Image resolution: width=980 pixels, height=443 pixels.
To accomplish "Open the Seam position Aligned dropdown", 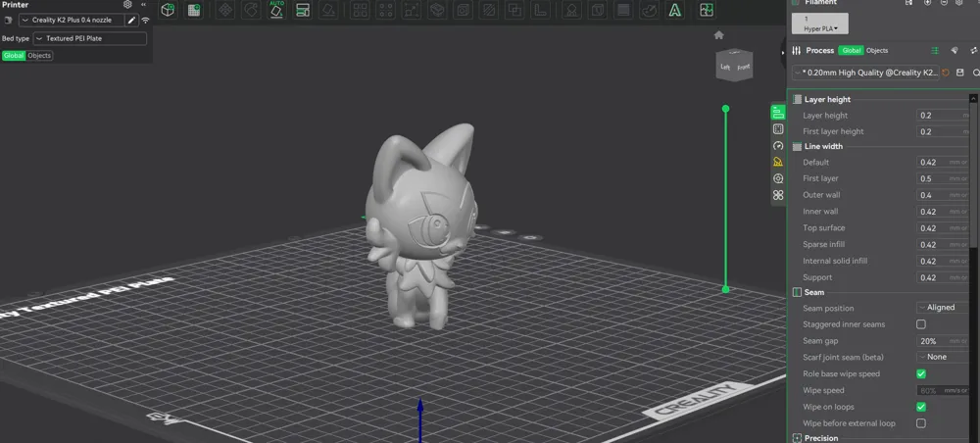I will 942,308.
